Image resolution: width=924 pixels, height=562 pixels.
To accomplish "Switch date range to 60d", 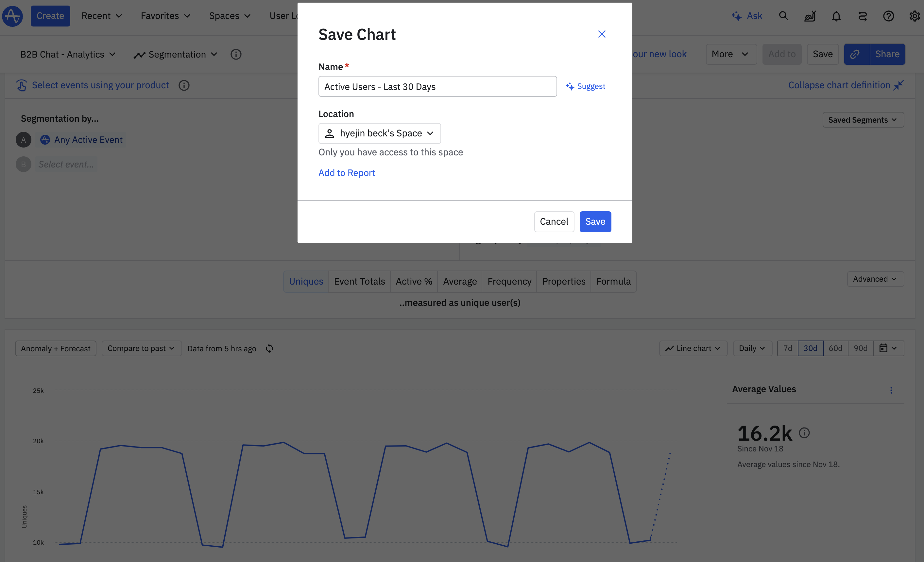I will pyautogui.click(x=835, y=348).
